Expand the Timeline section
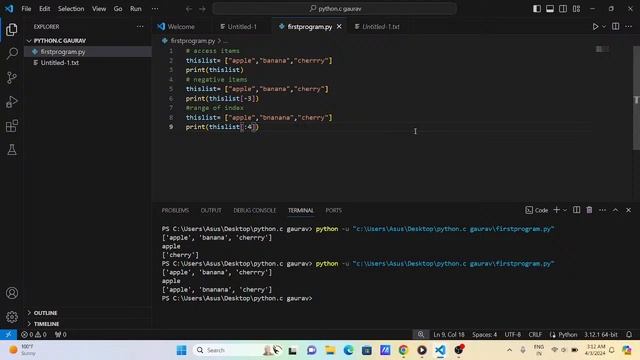This screenshot has height=360, width=640. click(x=46, y=324)
